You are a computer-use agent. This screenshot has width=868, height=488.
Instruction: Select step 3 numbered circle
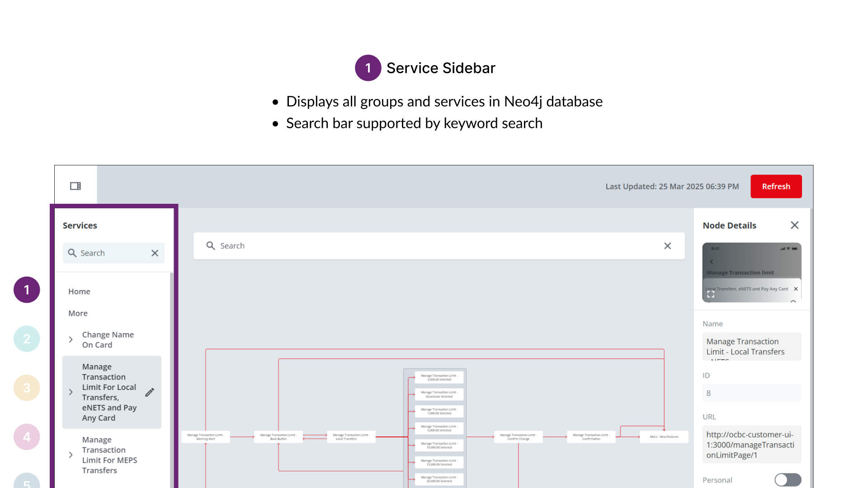tap(27, 388)
